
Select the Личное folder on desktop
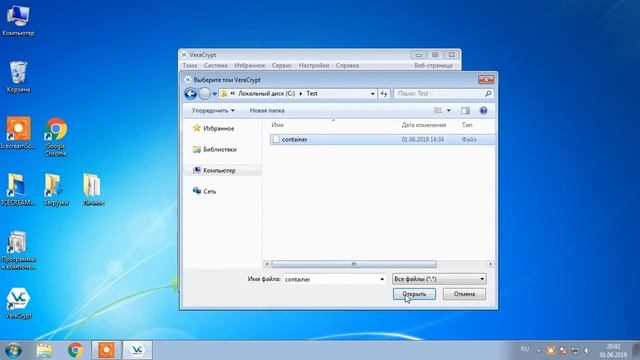coord(93,189)
